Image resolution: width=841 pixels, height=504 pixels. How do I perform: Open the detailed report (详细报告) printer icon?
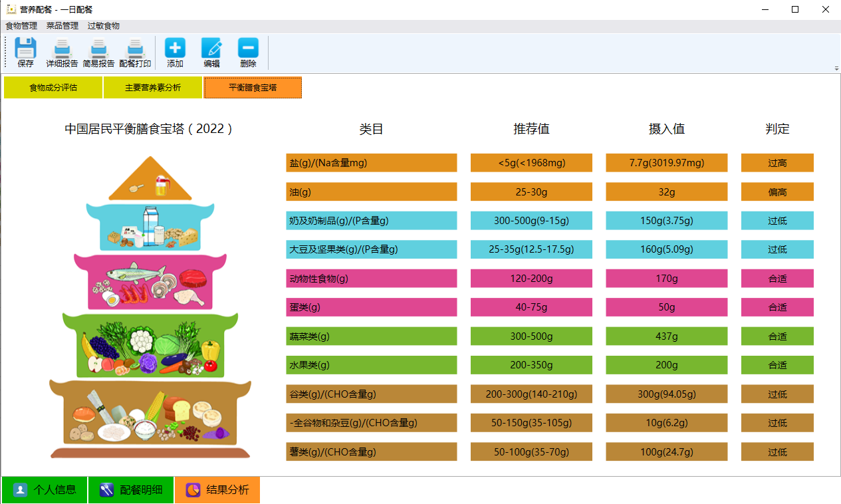click(x=62, y=49)
